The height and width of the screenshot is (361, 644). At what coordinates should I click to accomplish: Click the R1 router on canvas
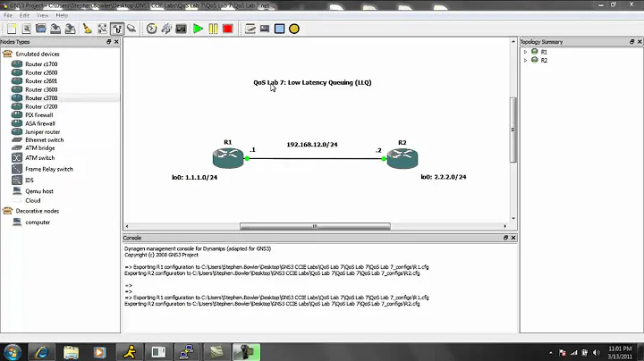pos(228,158)
